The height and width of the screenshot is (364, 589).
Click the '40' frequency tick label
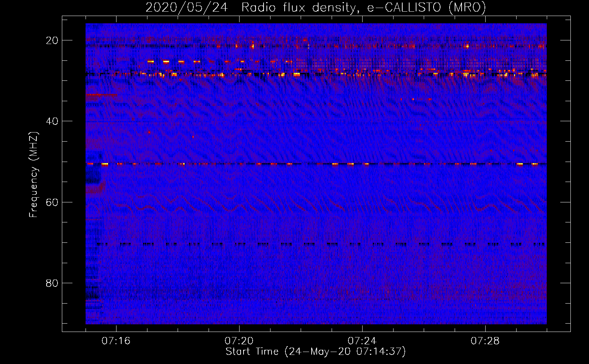[52, 121]
